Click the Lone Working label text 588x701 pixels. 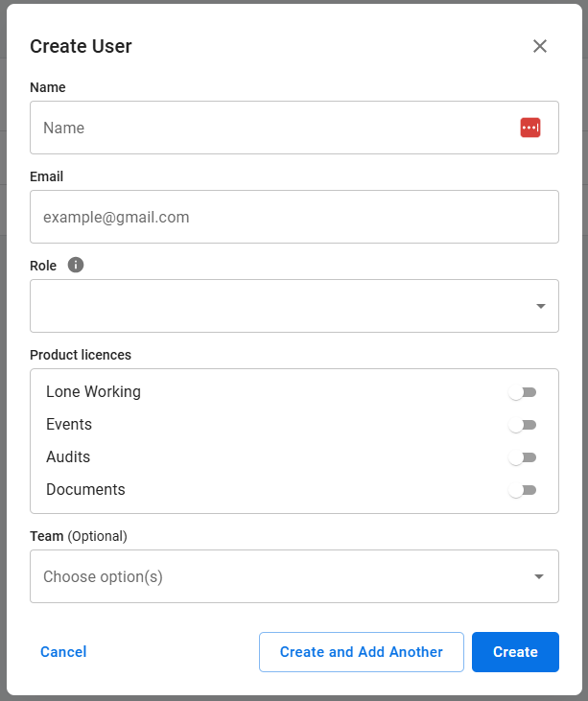point(93,392)
